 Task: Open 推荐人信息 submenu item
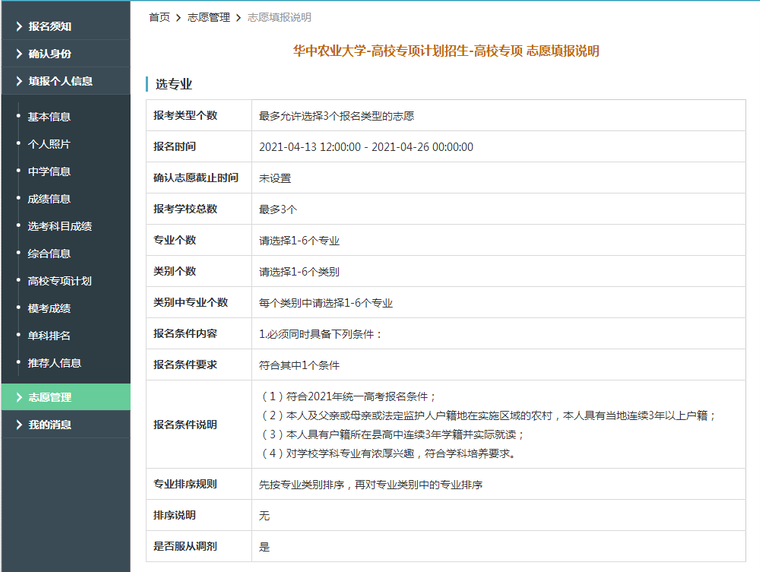pos(54,363)
